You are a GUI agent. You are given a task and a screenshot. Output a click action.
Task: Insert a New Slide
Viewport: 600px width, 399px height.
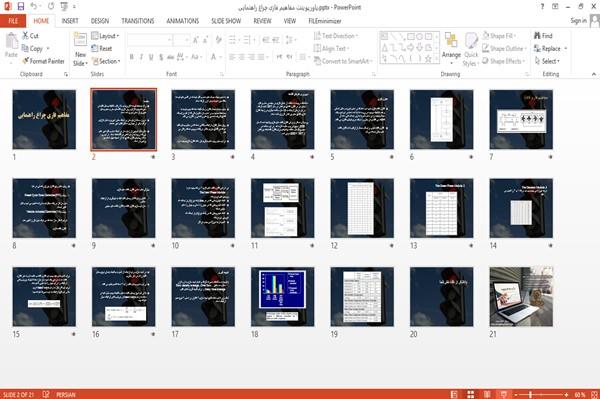click(80, 49)
